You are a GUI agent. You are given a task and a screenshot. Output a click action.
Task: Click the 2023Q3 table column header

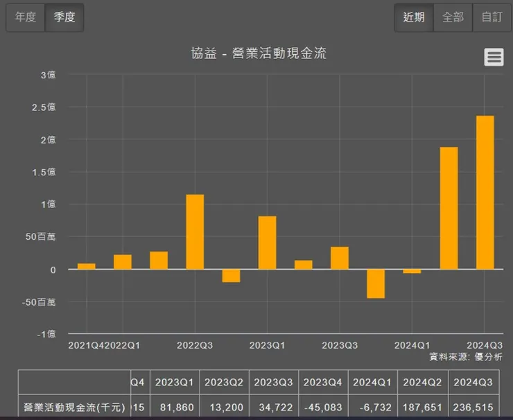[273, 383]
